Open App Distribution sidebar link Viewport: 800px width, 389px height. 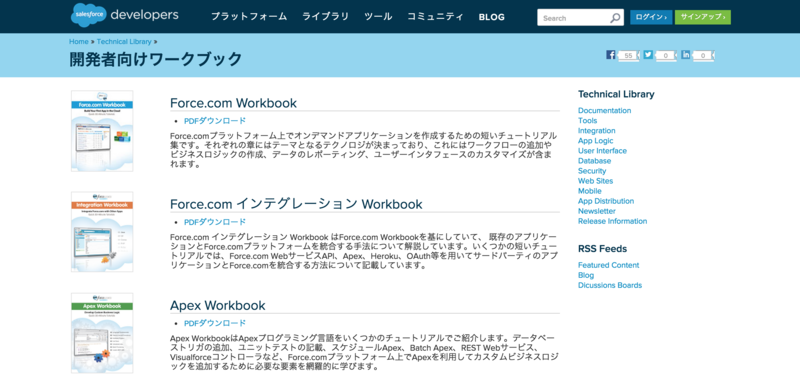tap(606, 201)
